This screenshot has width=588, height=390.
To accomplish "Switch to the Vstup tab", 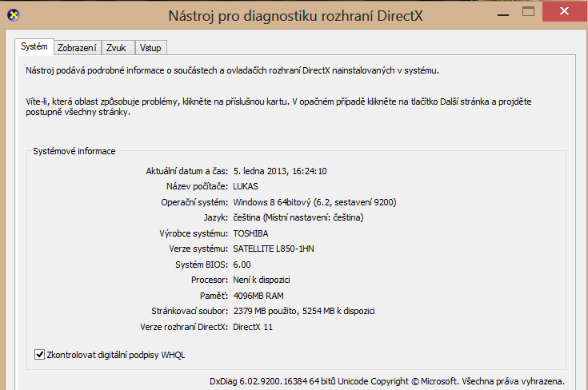I will tap(150, 48).
